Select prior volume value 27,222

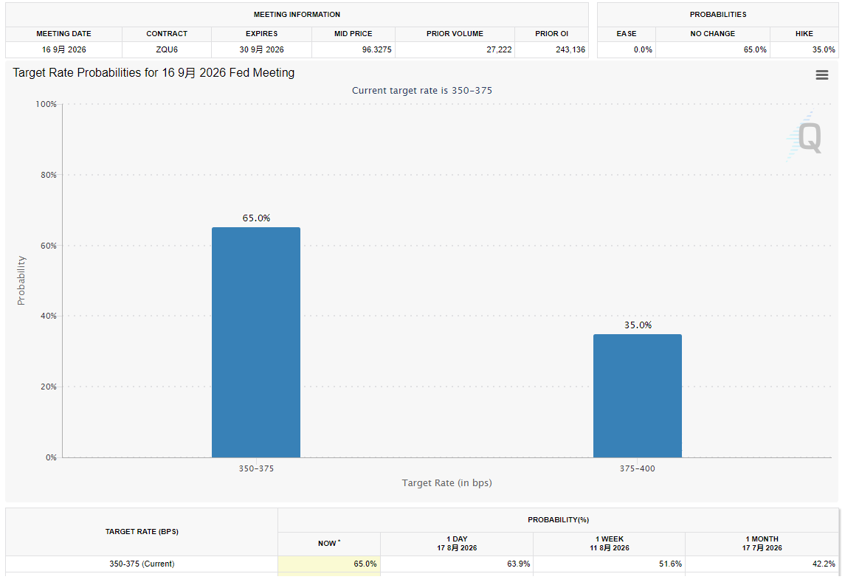pyautogui.click(x=498, y=50)
